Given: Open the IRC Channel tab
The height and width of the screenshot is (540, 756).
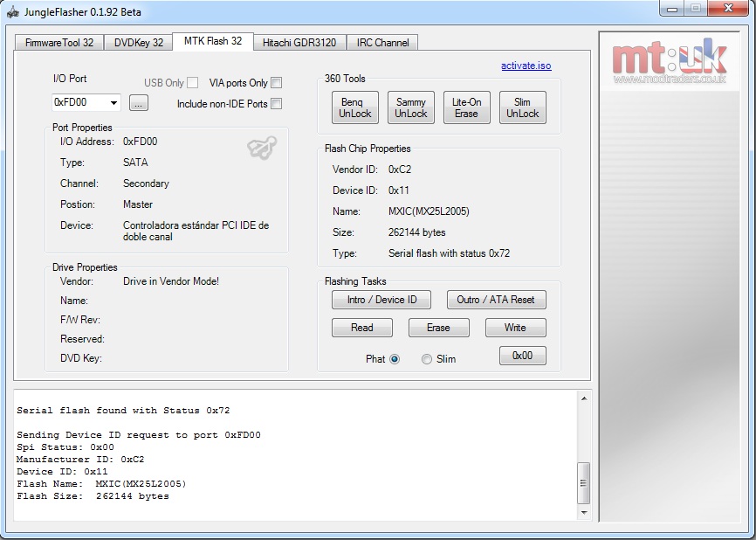Looking at the screenshot, I should tap(383, 43).
